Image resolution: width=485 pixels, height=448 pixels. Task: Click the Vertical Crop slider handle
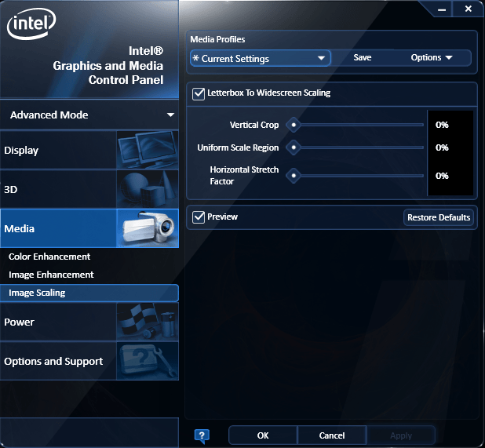pos(294,125)
